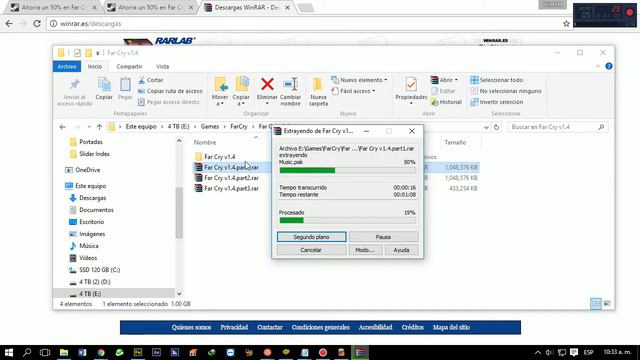Click the Editar ribbon command
Viewport: 640px width, 360px height.
click(443, 91)
